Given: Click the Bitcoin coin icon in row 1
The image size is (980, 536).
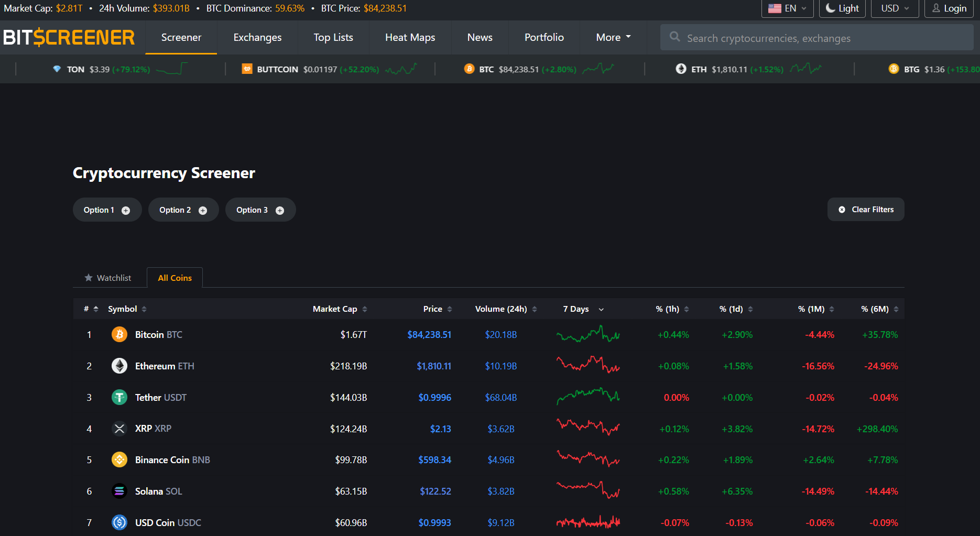Looking at the screenshot, I should tap(119, 334).
